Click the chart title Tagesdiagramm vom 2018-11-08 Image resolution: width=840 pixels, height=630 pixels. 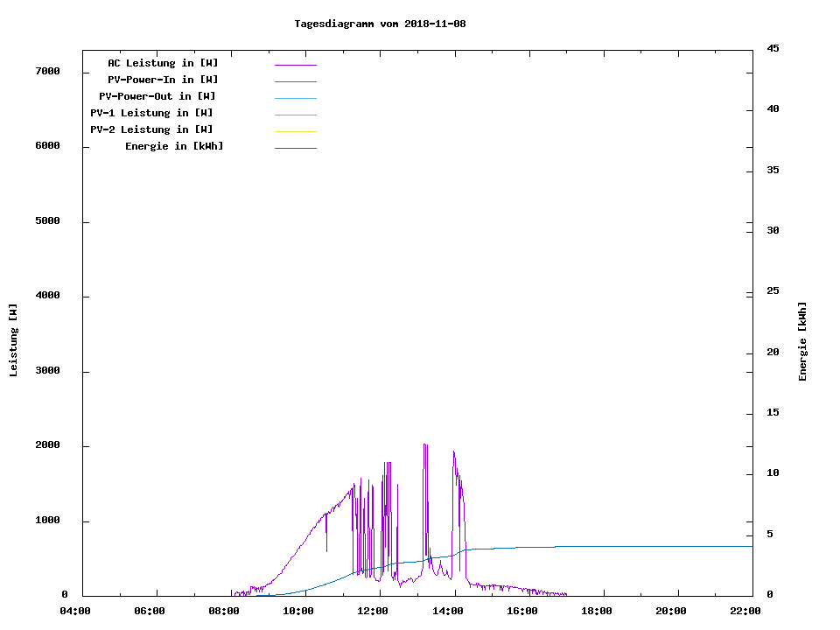(380, 24)
